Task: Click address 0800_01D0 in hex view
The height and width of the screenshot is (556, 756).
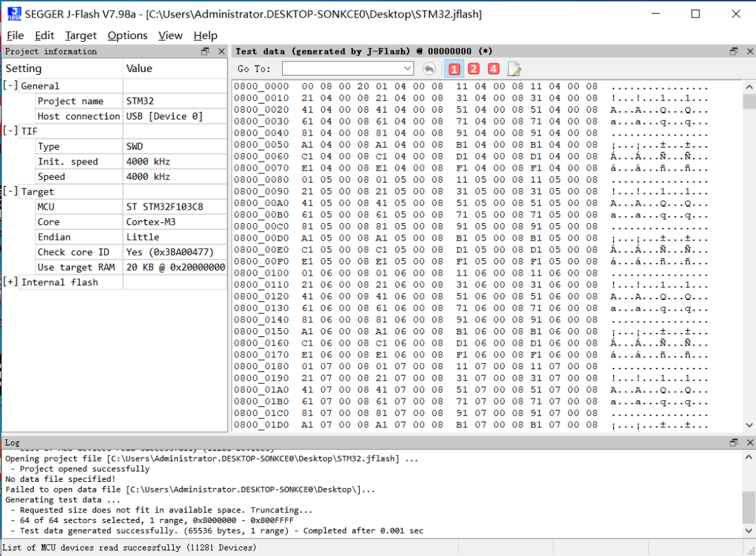Action: pyautogui.click(x=261, y=425)
